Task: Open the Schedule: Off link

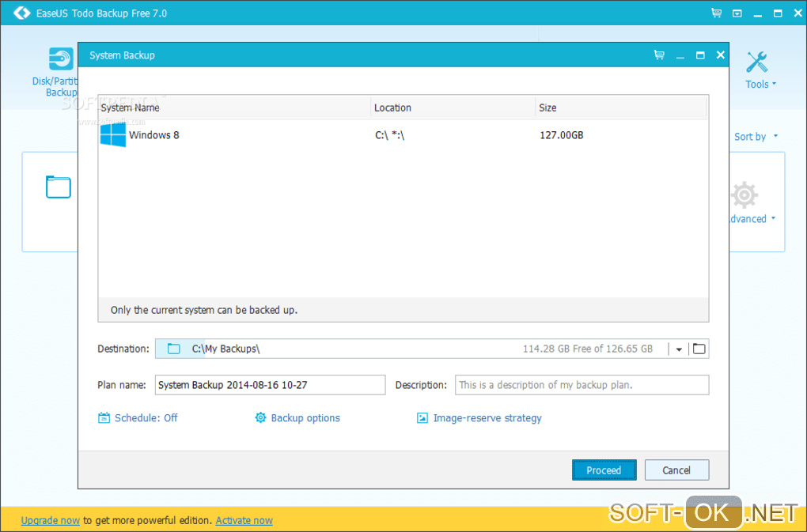Action: [146, 418]
